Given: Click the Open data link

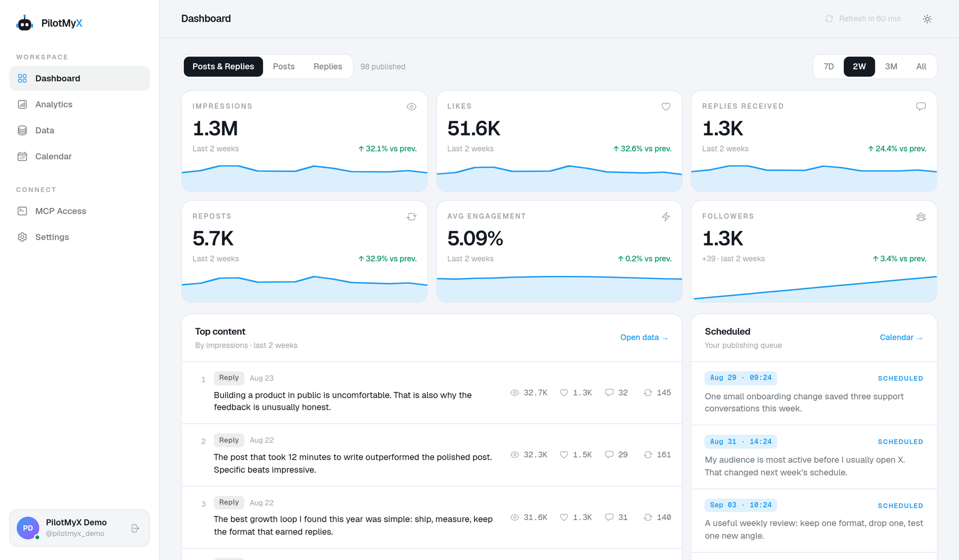Looking at the screenshot, I should click(644, 338).
